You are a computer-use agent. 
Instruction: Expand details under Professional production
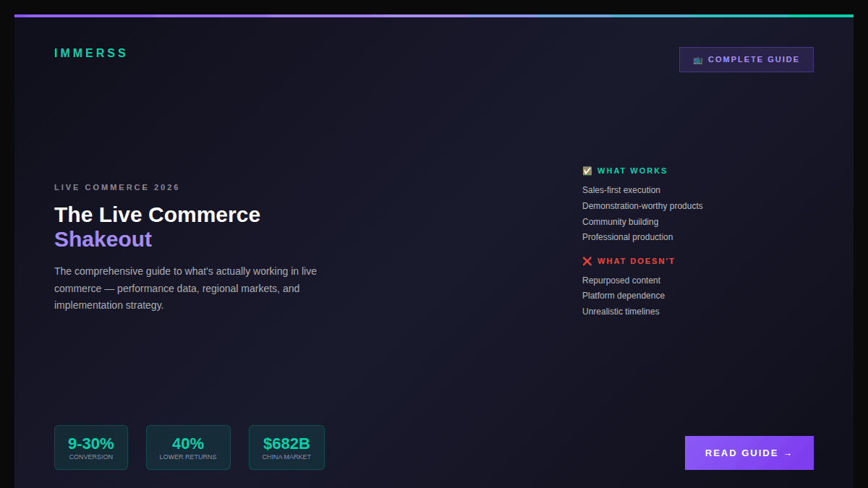[627, 236]
